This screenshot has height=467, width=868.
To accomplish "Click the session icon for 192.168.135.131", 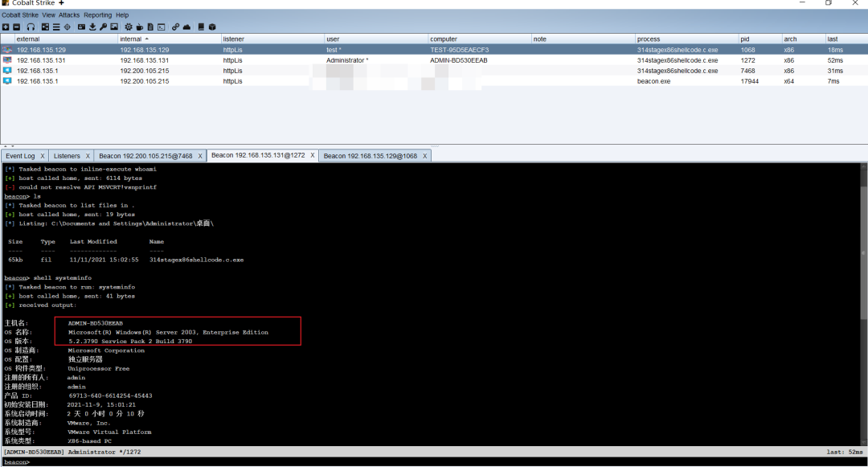I will (x=7, y=60).
